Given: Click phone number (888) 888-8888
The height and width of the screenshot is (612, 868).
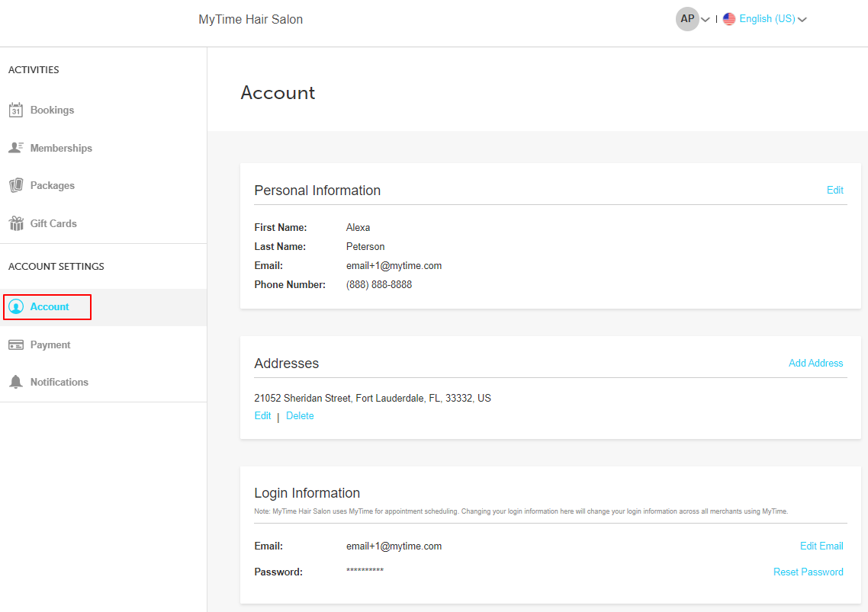Looking at the screenshot, I should click(x=379, y=284).
